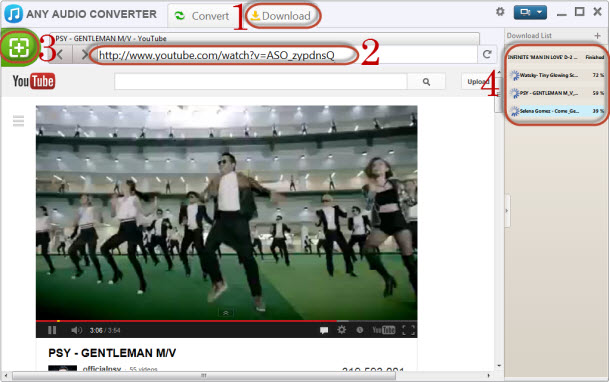
Task: Switch to the Download tab
Action: coord(280,16)
